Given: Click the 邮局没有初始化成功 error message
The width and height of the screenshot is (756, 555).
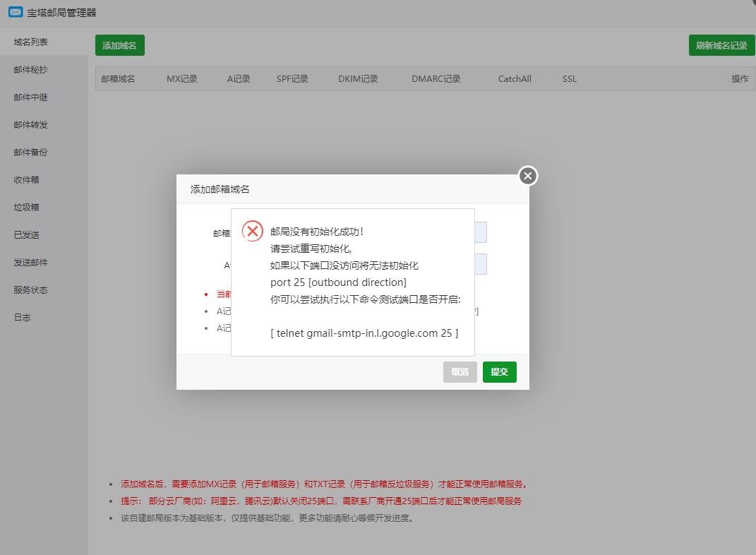Looking at the screenshot, I should point(317,232).
